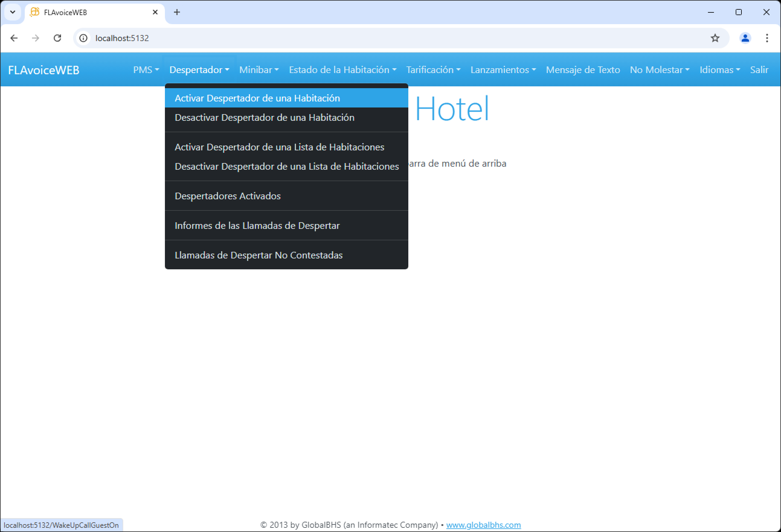This screenshot has height=532, width=781.
Task: Open Chrome three-dot menu
Action: (767, 38)
